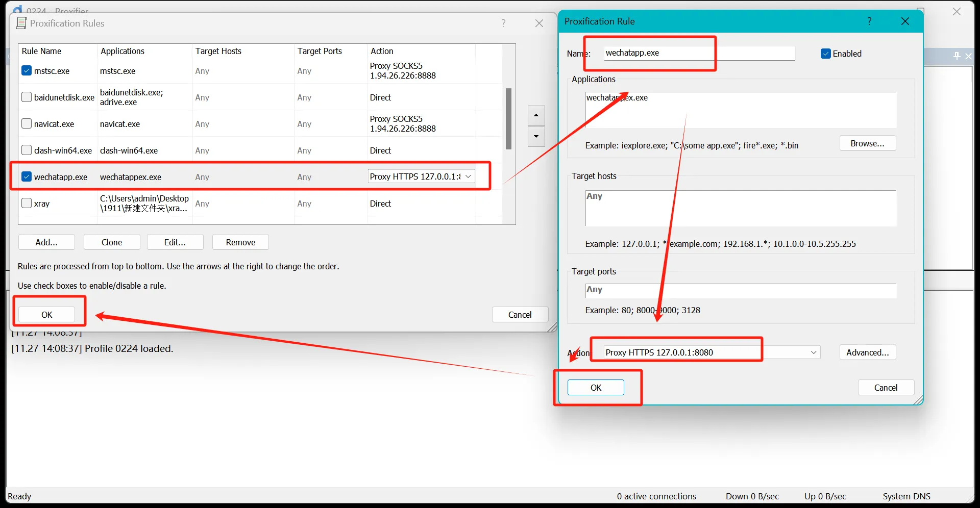Confirm the Proxification Rule dialog with OK
This screenshot has height=508, width=980.
pos(596,388)
